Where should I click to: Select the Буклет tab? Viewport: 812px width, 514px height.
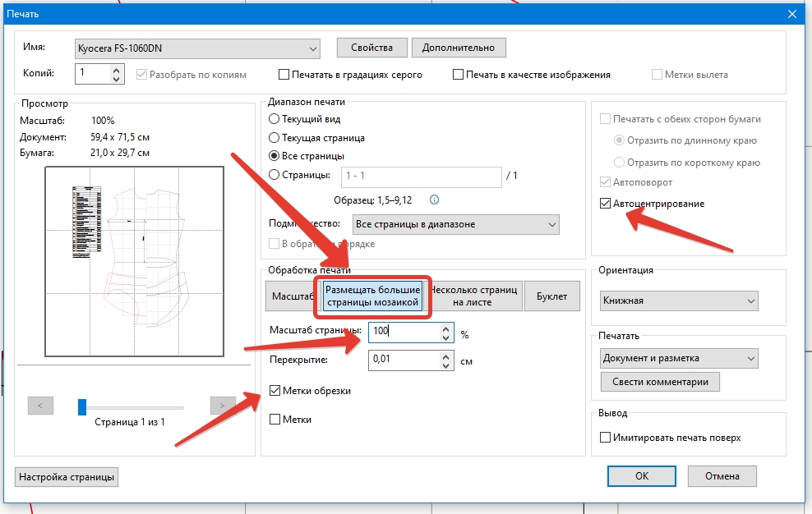click(x=552, y=296)
